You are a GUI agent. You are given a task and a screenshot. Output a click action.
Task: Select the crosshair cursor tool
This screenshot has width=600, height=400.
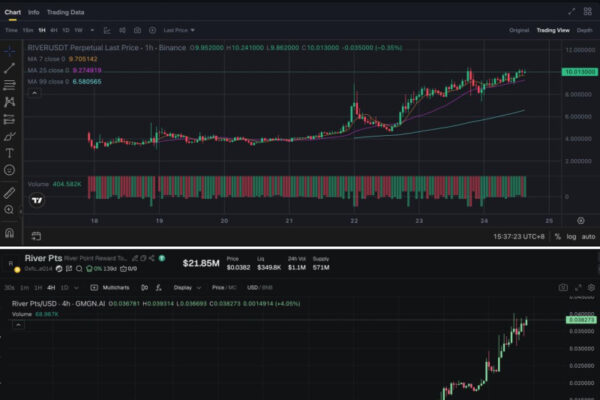pyautogui.click(x=9, y=49)
